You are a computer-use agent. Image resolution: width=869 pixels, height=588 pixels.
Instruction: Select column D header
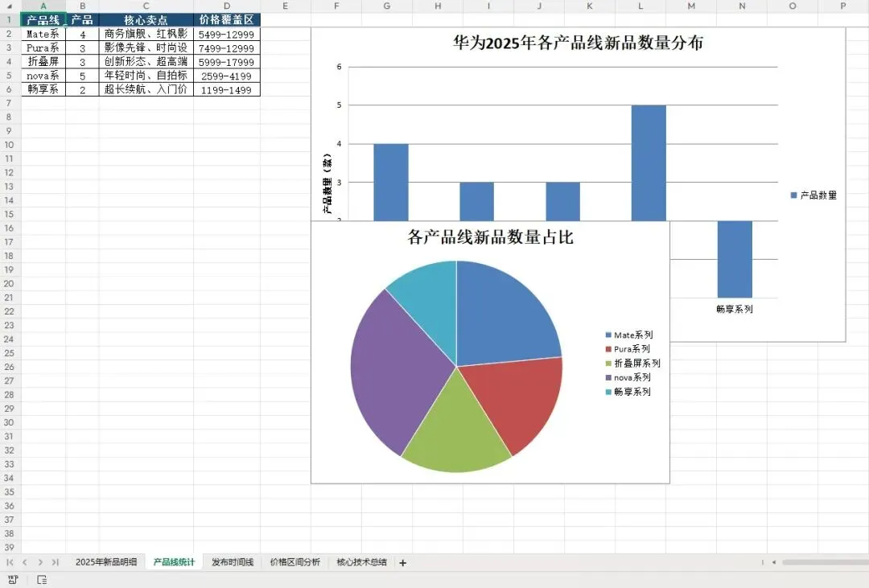[x=227, y=6]
